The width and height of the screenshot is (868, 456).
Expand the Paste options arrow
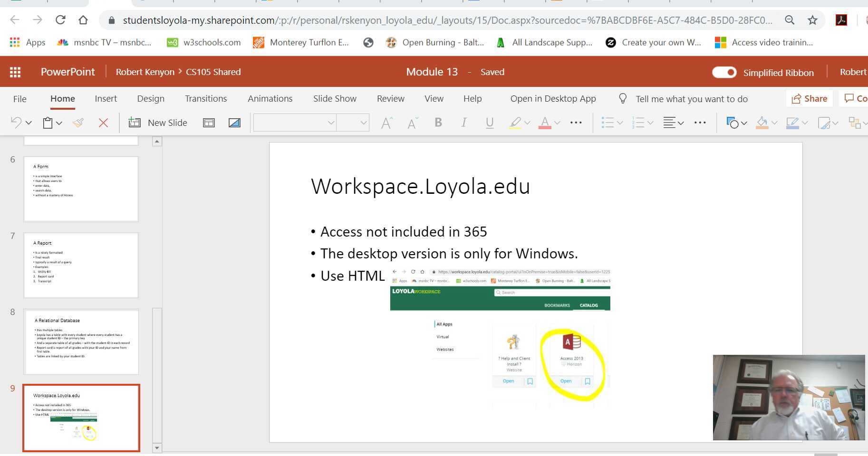[59, 123]
